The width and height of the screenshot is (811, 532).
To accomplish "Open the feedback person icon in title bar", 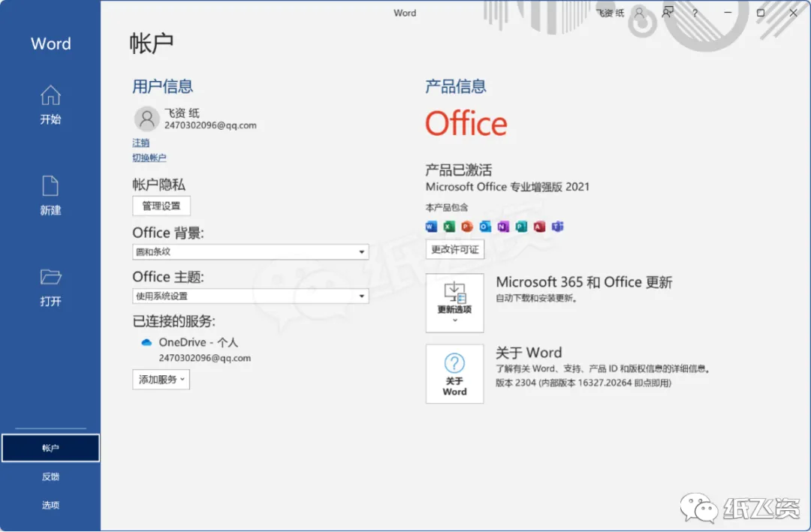I will coord(668,13).
